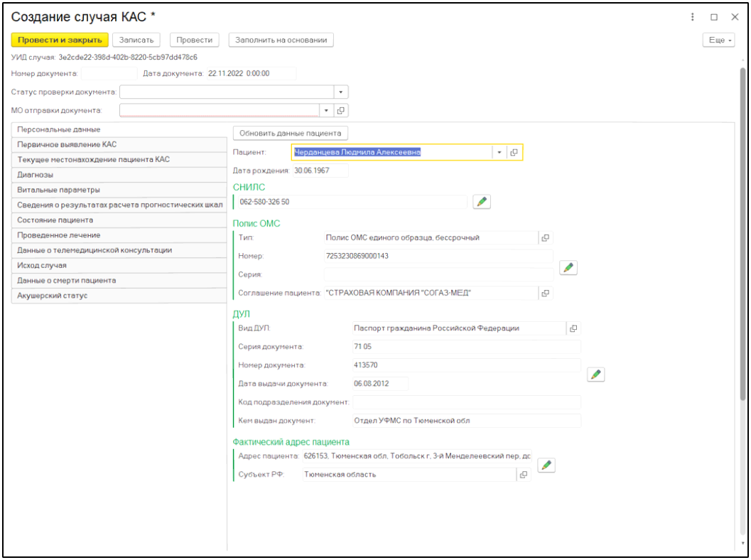Open linked record icon for Субъект РФ
751x560 pixels.
click(x=524, y=474)
